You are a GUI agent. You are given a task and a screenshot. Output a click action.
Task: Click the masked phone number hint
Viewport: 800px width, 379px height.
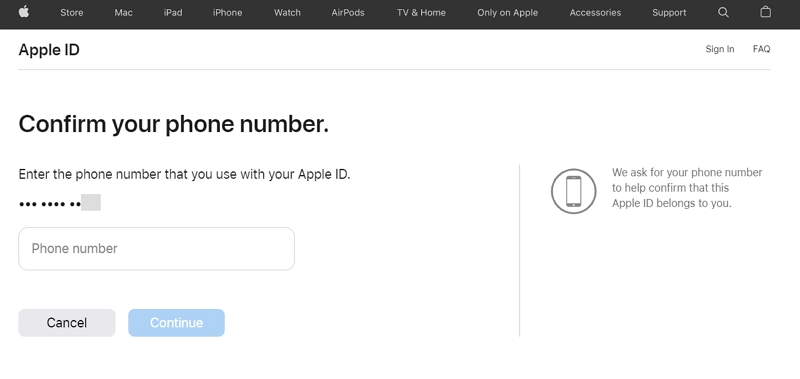[60, 203]
